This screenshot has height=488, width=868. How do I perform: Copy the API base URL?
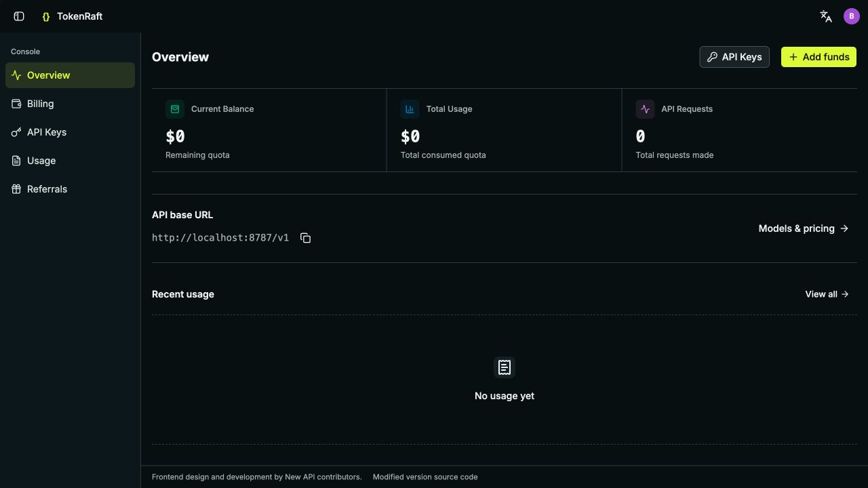pyautogui.click(x=306, y=238)
